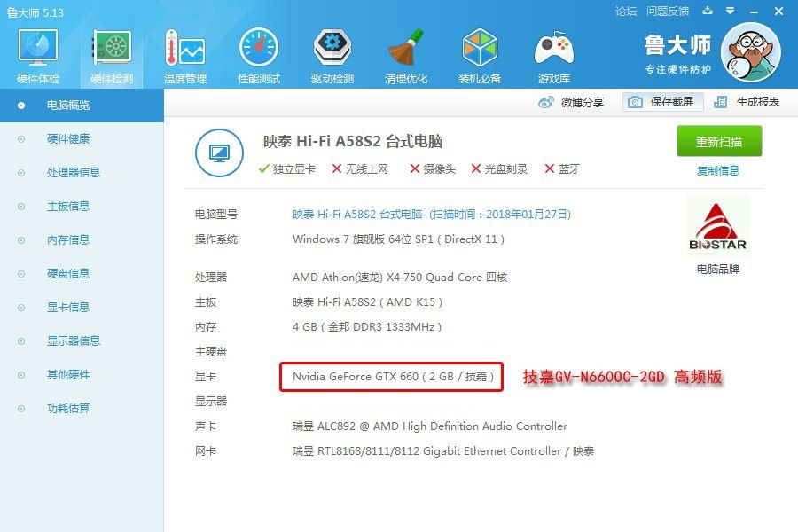Open 论坛 forum link
The image size is (798, 532).
click(625, 12)
